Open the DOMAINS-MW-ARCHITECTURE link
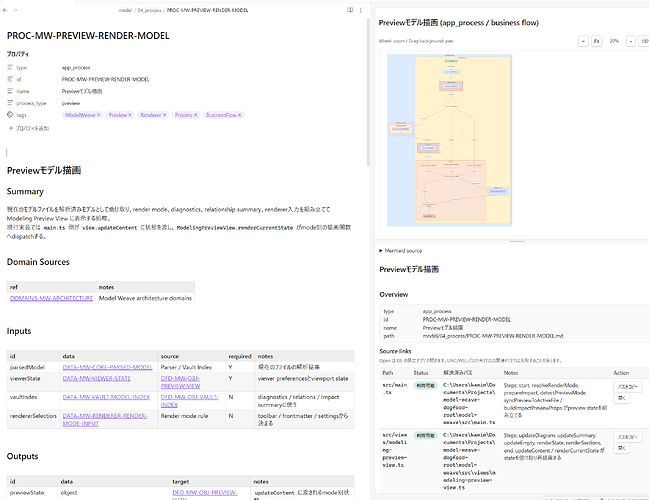The height and width of the screenshot is (500, 649). tap(51, 298)
